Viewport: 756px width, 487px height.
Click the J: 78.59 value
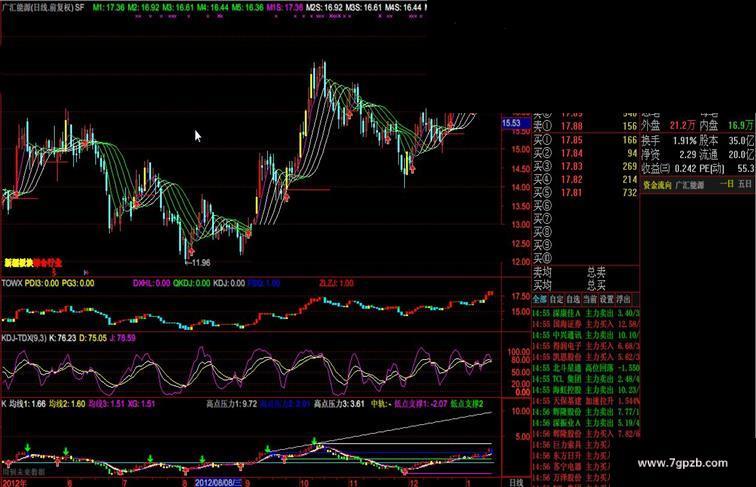coord(123,338)
